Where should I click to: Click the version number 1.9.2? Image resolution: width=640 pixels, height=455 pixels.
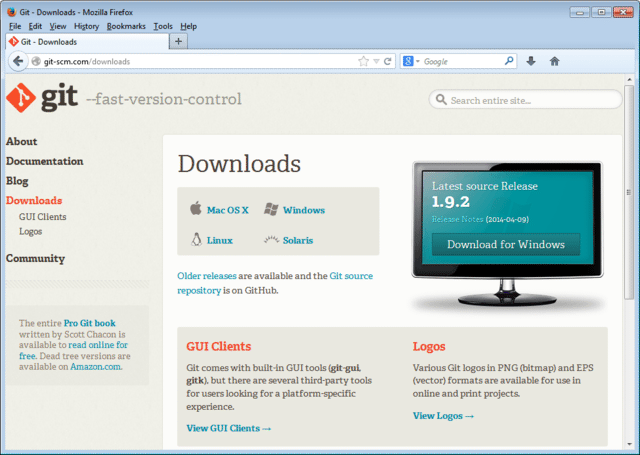click(x=451, y=202)
